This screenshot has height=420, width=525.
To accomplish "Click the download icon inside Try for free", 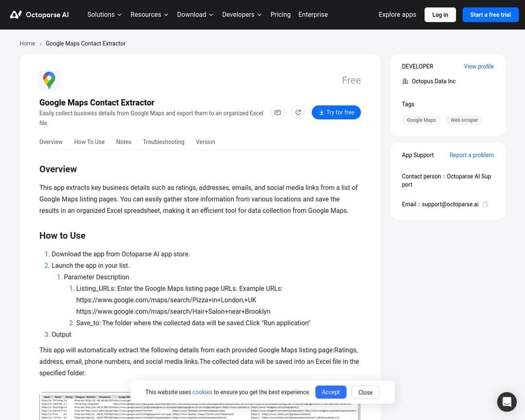I will 321,112.
